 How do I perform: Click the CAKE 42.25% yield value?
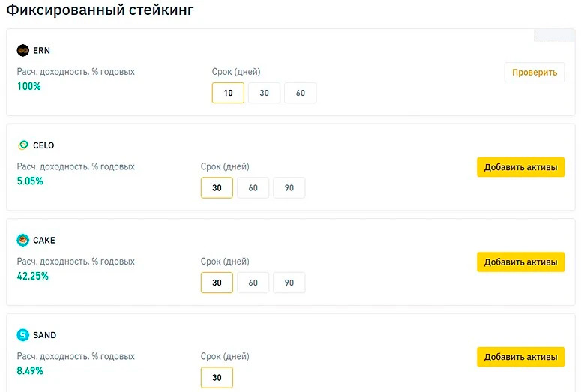(x=33, y=276)
